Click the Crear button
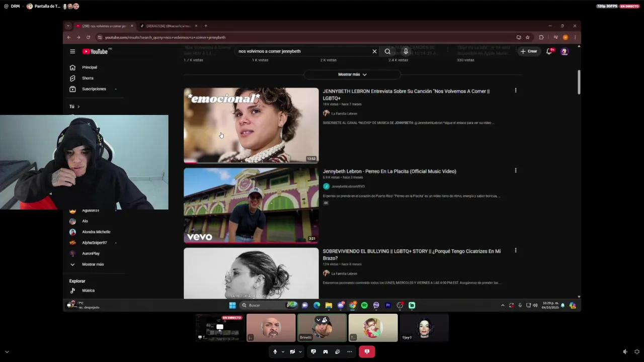Screen dimensions: 644x362 (529, 51)
